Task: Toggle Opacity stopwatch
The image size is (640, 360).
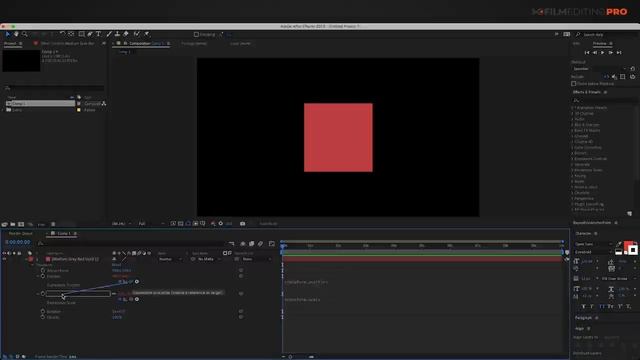Action: tap(42, 317)
